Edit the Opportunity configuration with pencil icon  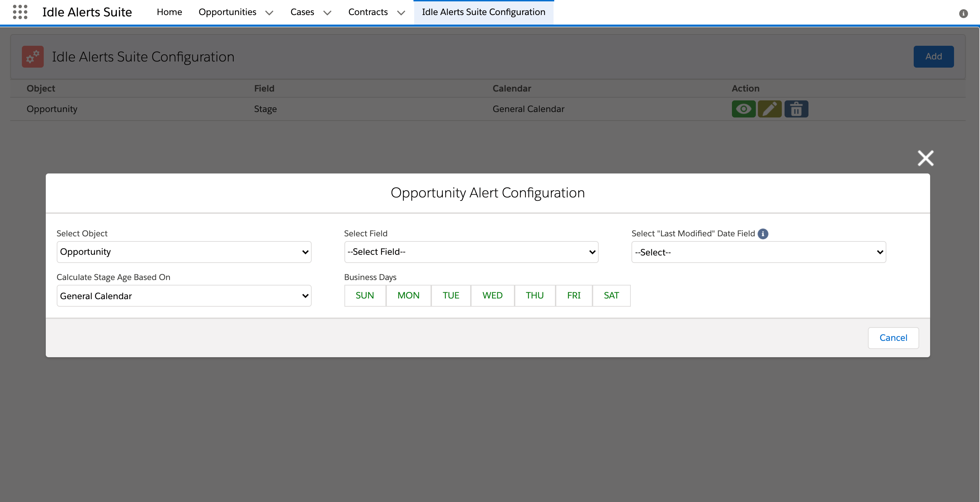770,109
